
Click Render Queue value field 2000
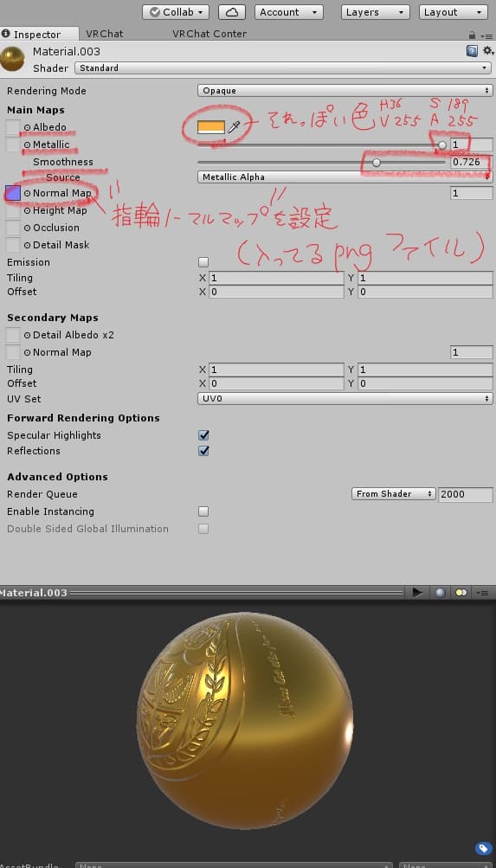[465, 494]
